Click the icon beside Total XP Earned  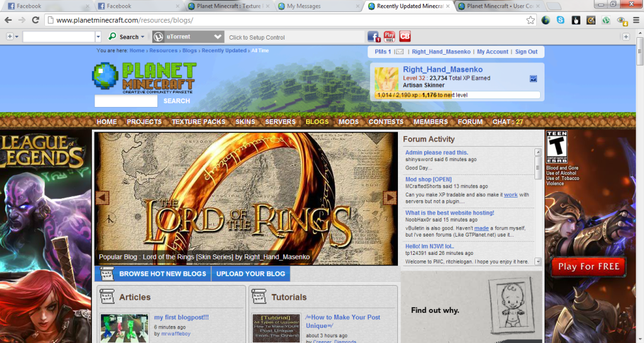point(533,79)
